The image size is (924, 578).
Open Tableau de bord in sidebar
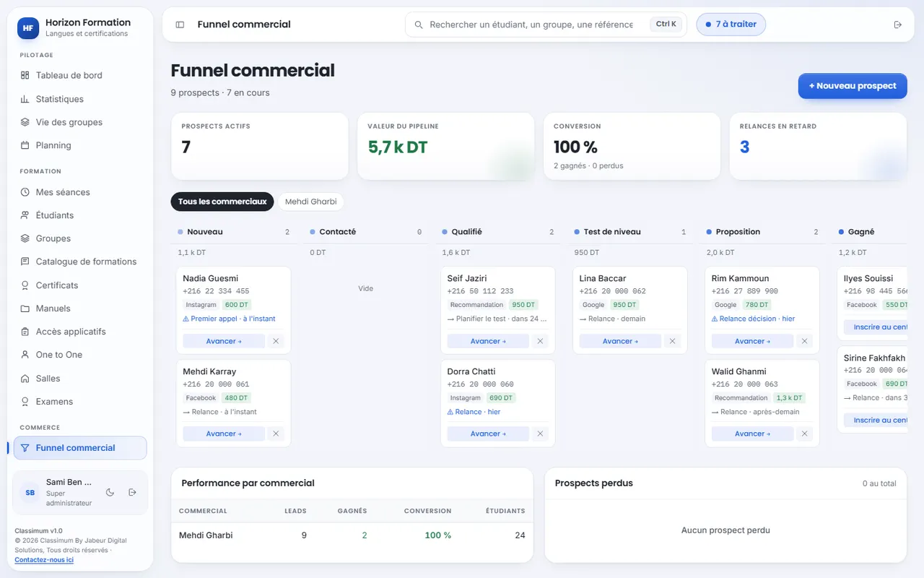tap(80, 75)
